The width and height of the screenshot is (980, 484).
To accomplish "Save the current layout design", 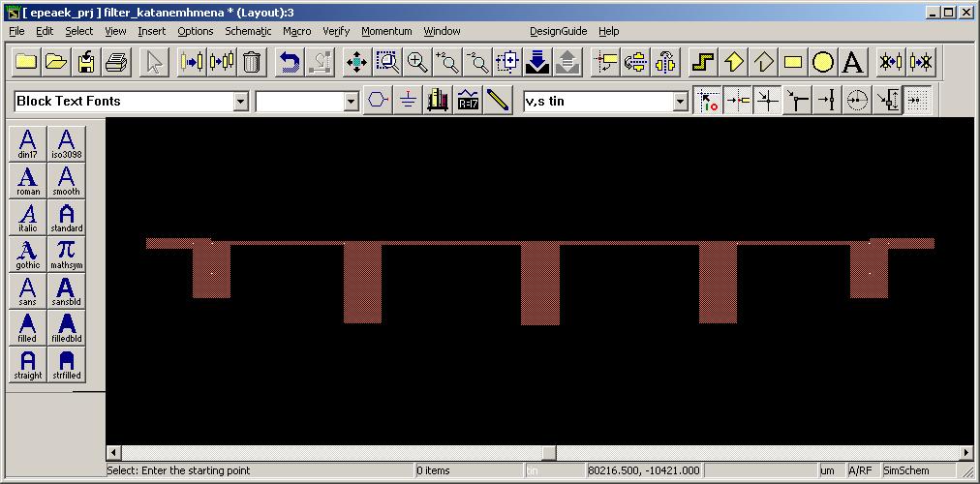I will [x=85, y=62].
